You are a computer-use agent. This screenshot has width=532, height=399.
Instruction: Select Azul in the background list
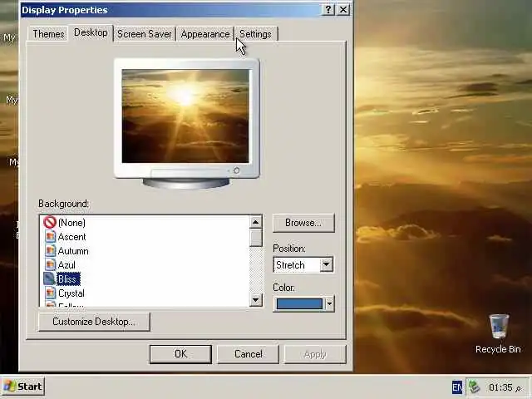click(66, 264)
